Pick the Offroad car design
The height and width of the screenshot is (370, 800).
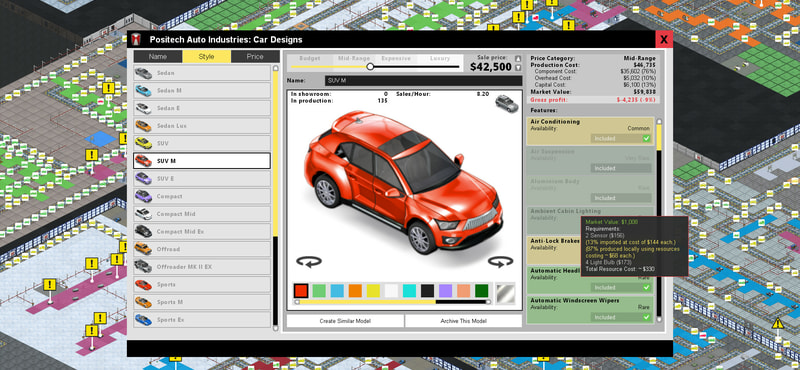point(202,249)
